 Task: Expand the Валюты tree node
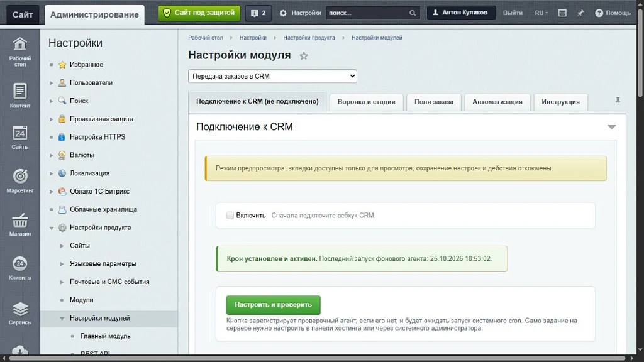[52, 155]
